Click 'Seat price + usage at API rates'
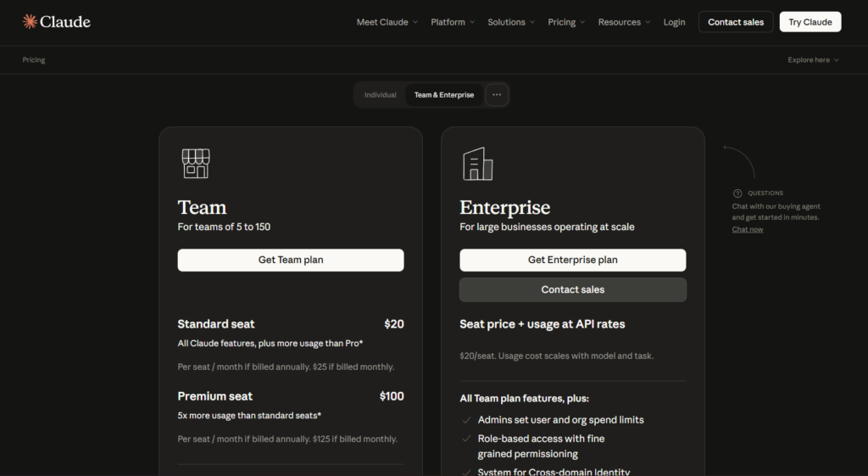Screen dimensions: 868x476 [542, 324]
